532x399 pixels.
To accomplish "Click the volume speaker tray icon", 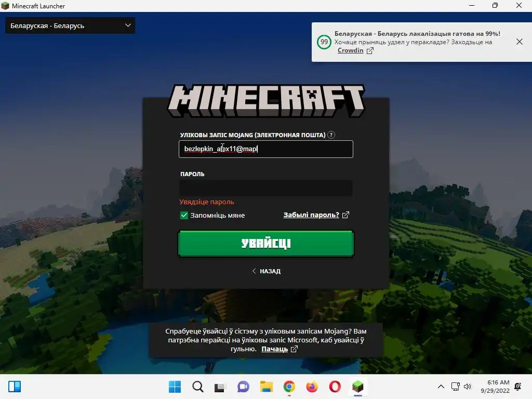I will click(468, 387).
